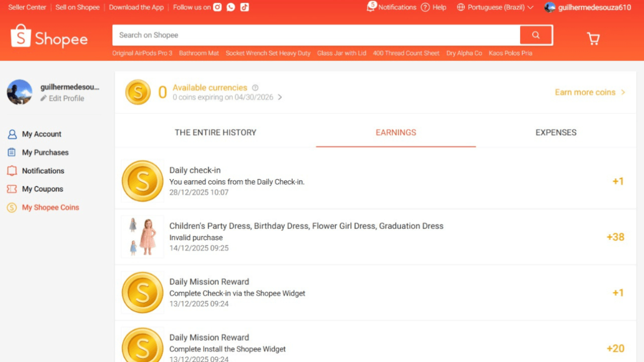644x362 pixels.
Task: Click the sidebar Notifications bell icon
Action: pos(12,171)
